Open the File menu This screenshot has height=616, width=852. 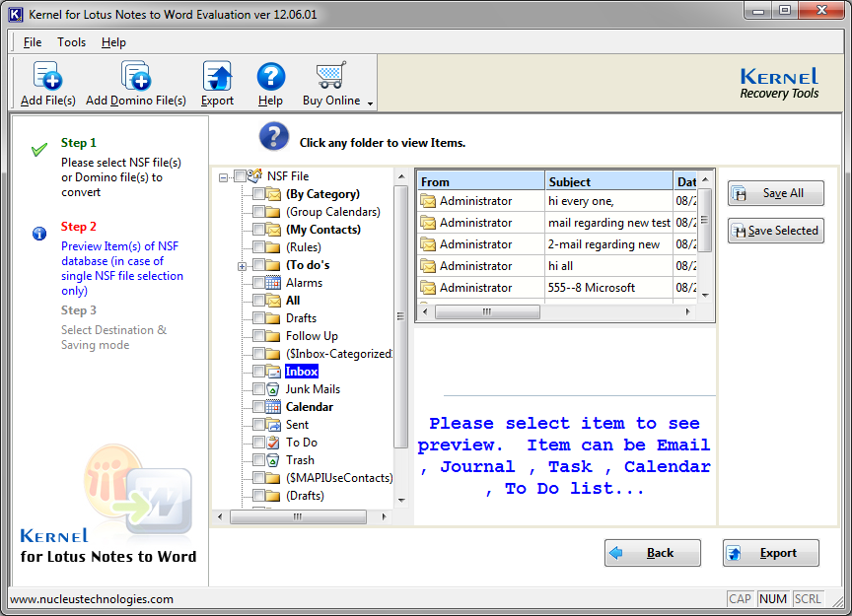[x=33, y=42]
